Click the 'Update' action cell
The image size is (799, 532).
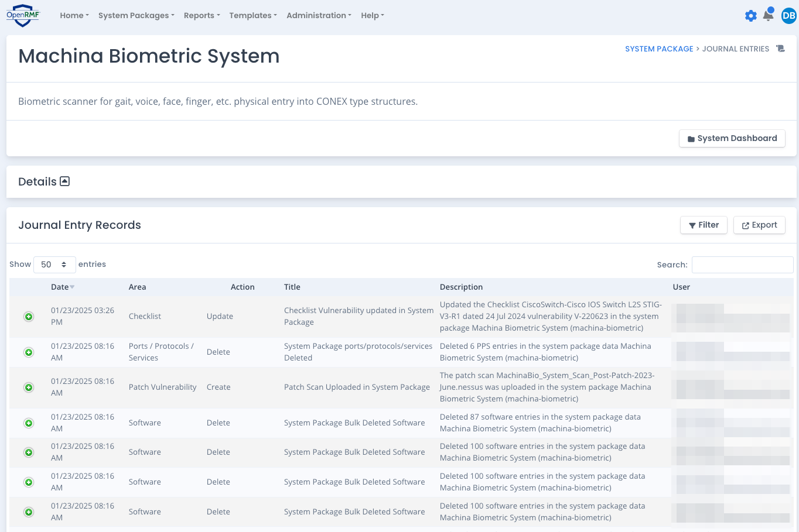coord(220,316)
